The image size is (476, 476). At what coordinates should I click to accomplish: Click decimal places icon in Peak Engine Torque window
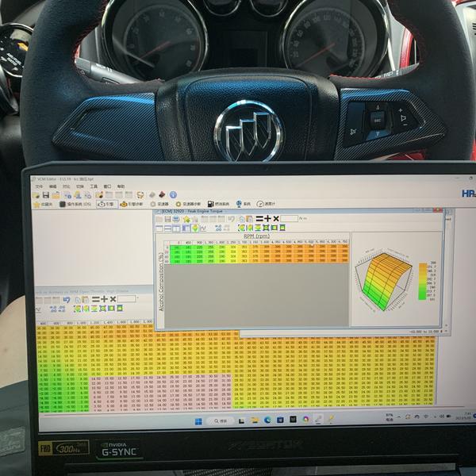click(x=218, y=228)
